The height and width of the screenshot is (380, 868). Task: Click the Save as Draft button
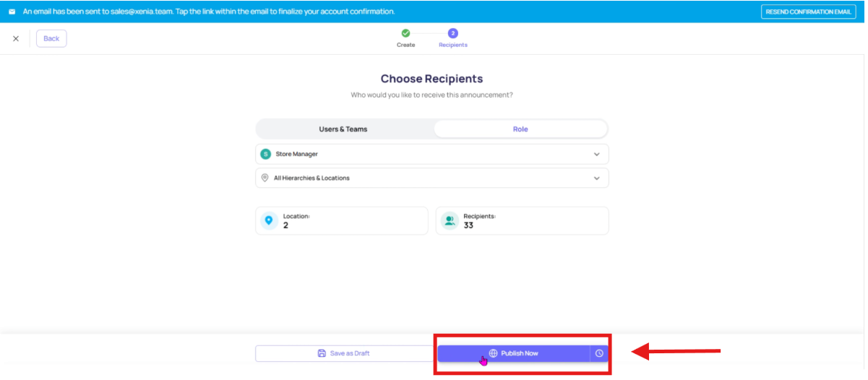tap(344, 353)
